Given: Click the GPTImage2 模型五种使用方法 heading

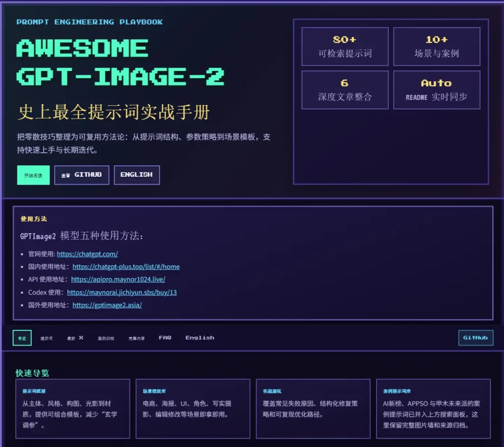Looking at the screenshot, I should pyautogui.click(x=82, y=236).
